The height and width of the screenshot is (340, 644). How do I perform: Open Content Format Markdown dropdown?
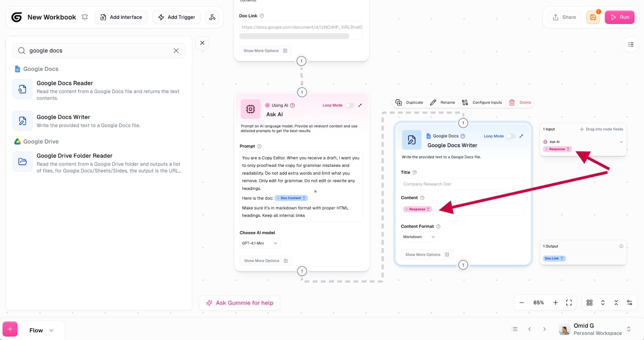(x=419, y=237)
